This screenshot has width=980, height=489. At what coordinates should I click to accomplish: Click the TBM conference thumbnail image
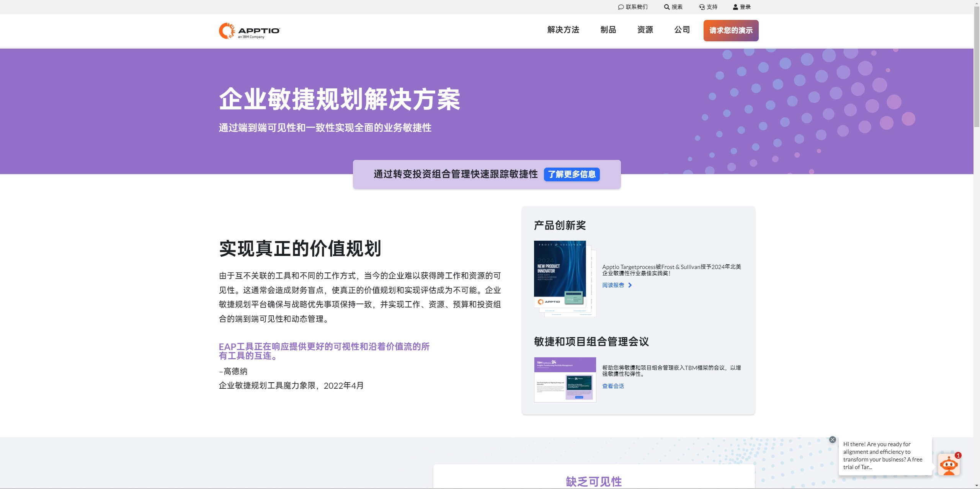tap(565, 380)
